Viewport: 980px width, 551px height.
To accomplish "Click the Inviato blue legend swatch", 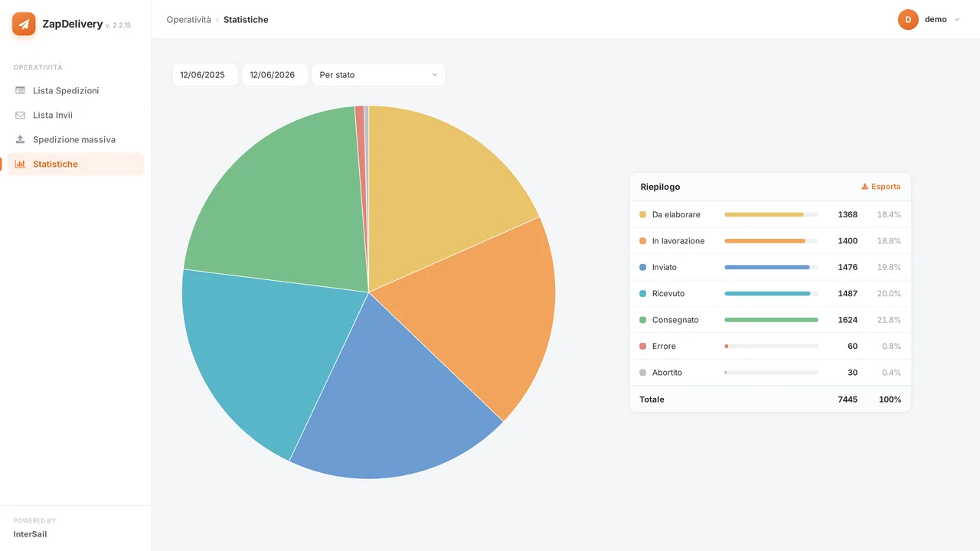I will 643,267.
